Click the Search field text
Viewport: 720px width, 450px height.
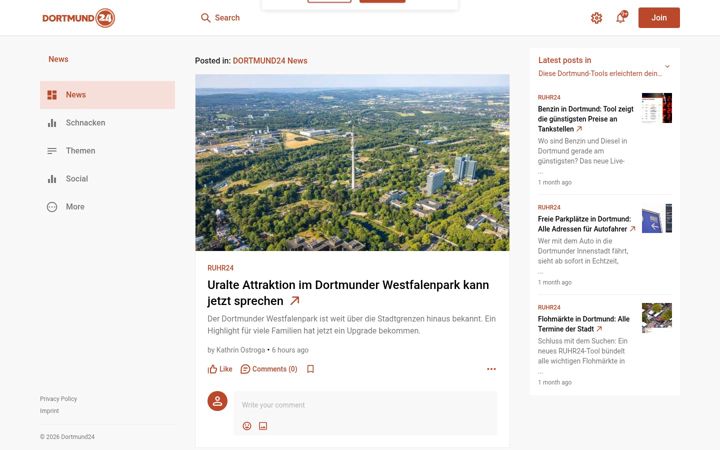[227, 18]
